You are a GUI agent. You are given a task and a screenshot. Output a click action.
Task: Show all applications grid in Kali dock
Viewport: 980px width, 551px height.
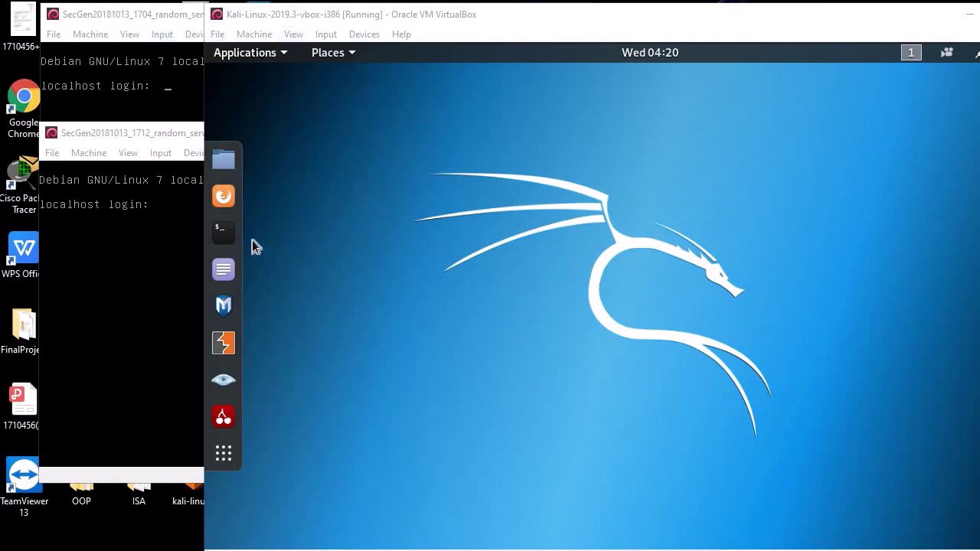coord(224,453)
